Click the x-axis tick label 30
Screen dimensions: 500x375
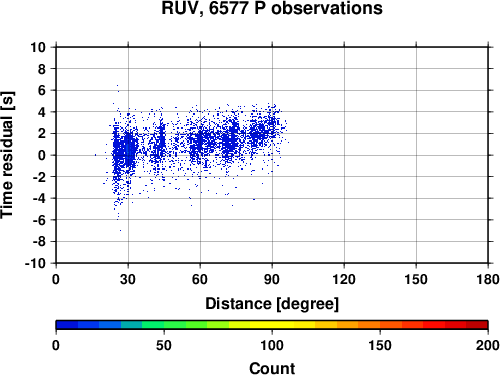click(128, 279)
